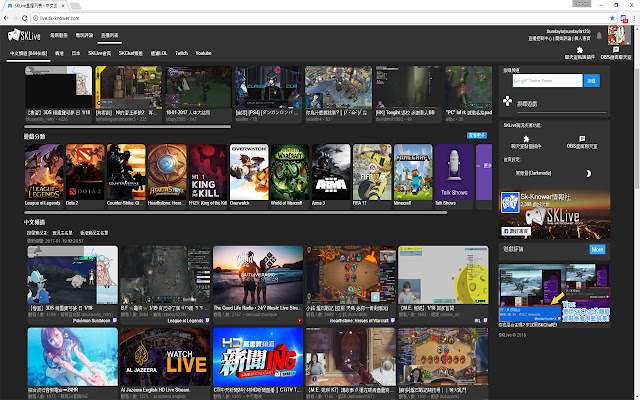Open Al Jazeera English live stream thumbnail
The height and width of the screenshot is (400, 640).
coord(154,355)
